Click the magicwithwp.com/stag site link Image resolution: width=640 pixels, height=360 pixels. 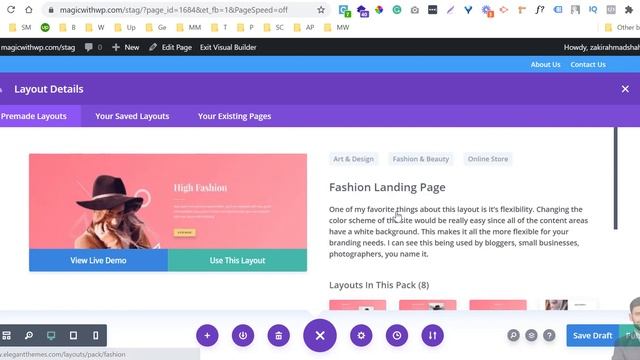click(x=38, y=47)
